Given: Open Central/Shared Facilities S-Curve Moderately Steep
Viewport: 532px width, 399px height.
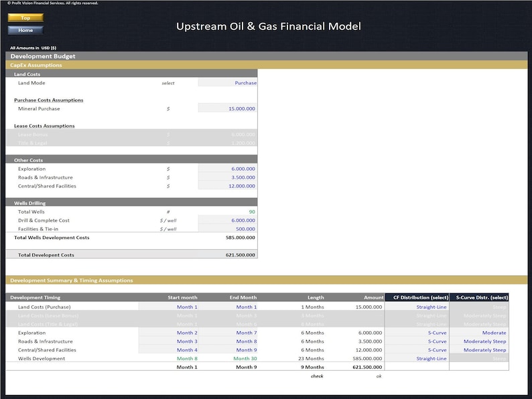Looking at the screenshot, I should pos(479,350).
